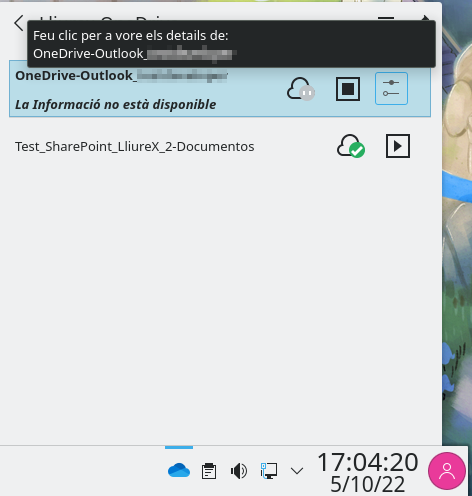This screenshot has height=496, width=472.
Task: Expand hidden system tray icons
Action: [x=297, y=471]
